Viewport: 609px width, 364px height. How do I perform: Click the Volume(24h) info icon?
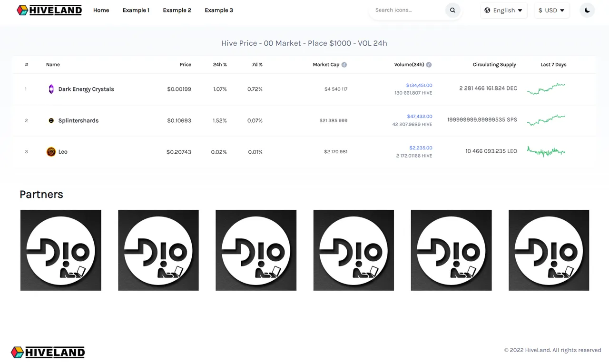coord(429,65)
